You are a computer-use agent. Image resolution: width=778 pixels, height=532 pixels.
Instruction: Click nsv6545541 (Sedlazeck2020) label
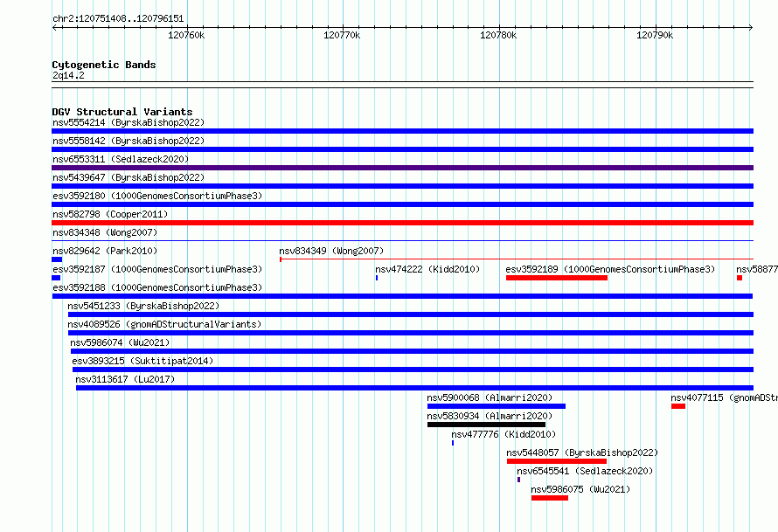[x=585, y=471]
